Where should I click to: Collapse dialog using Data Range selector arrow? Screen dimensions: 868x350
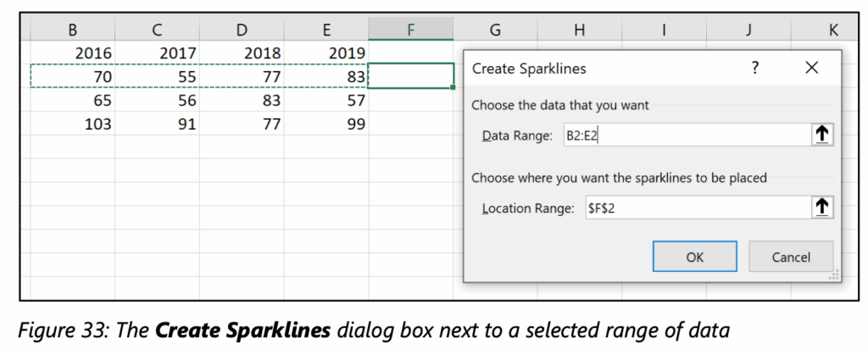pyautogui.click(x=820, y=136)
